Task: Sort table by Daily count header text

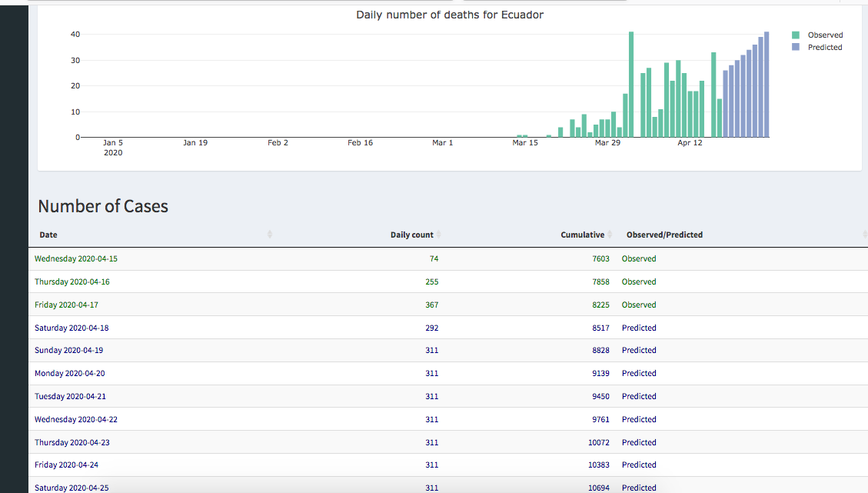Action: [x=411, y=235]
